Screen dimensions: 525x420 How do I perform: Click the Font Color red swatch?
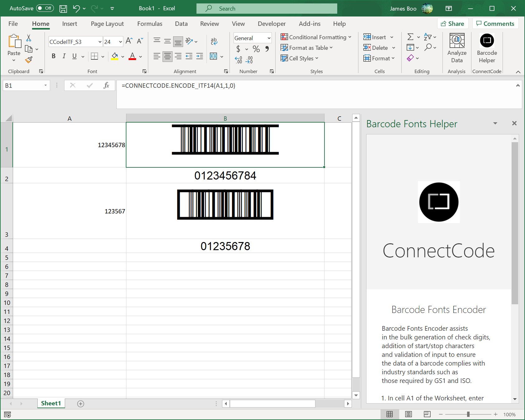pos(132,56)
